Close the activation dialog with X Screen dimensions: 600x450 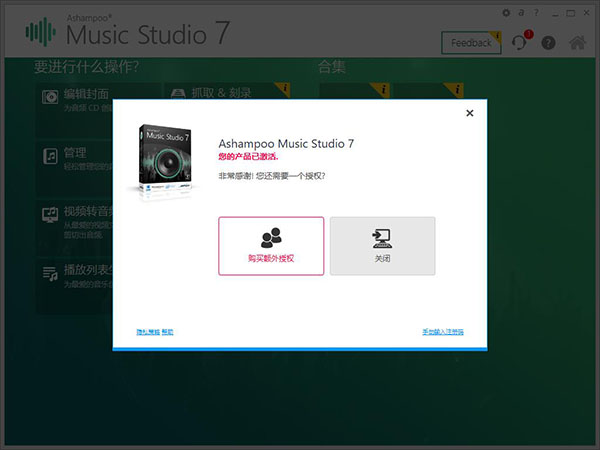470,113
